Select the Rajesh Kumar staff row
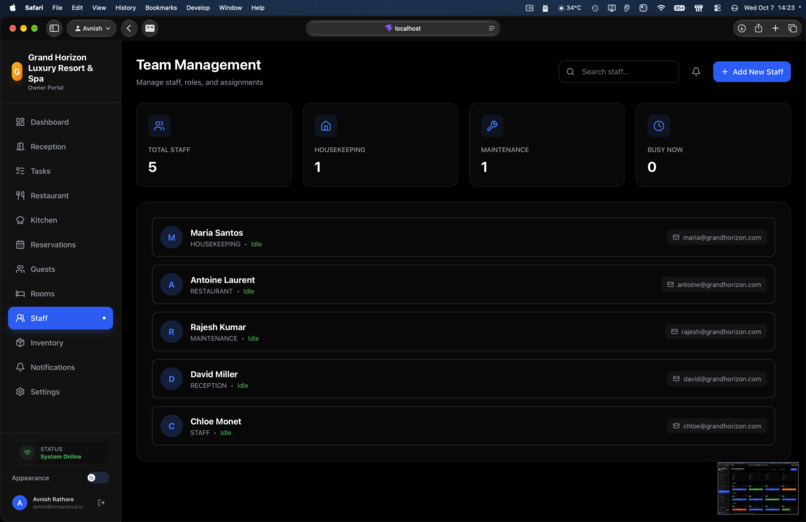Image resolution: width=806 pixels, height=522 pixels. (463, 332)
